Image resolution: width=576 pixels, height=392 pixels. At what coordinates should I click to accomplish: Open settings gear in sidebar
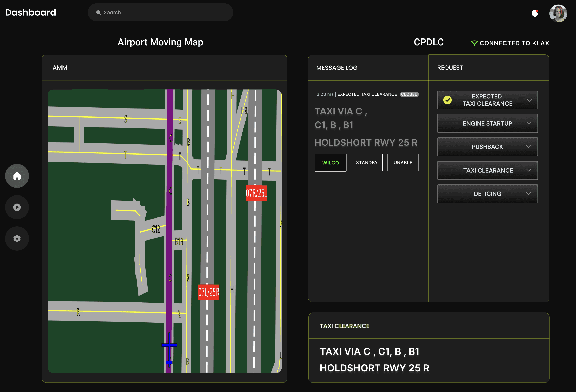(17, 239)
